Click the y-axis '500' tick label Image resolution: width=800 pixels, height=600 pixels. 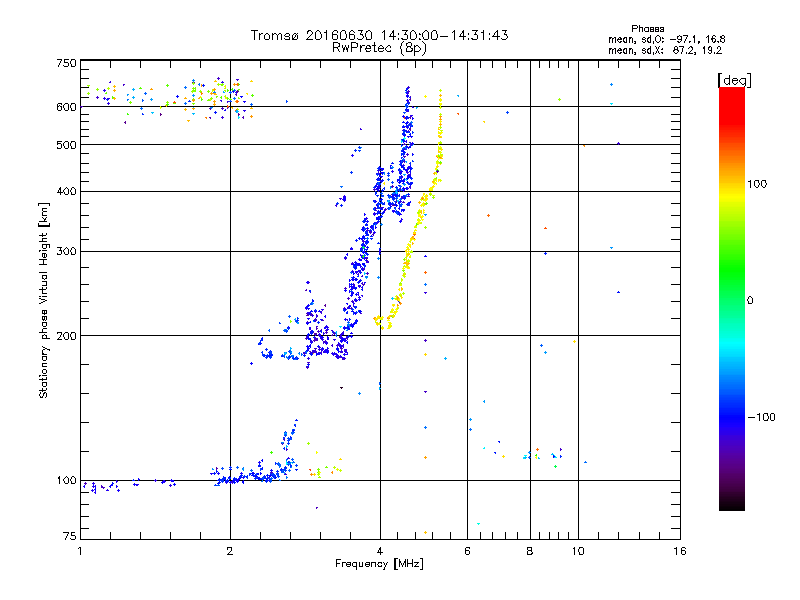click(x=66, y=145)
